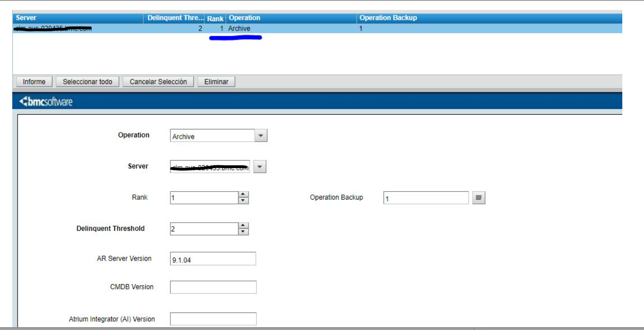This screenshot has width=644, height=330.
Task: Click Cancelar Selección button
Action: (158, 82)
